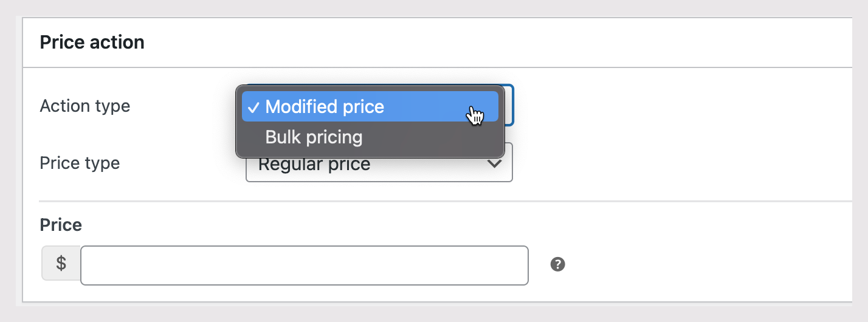Image resolution: width=868 pixels, height=322 pixels.
Task: Click the Action type label
Action: [84, 106]
